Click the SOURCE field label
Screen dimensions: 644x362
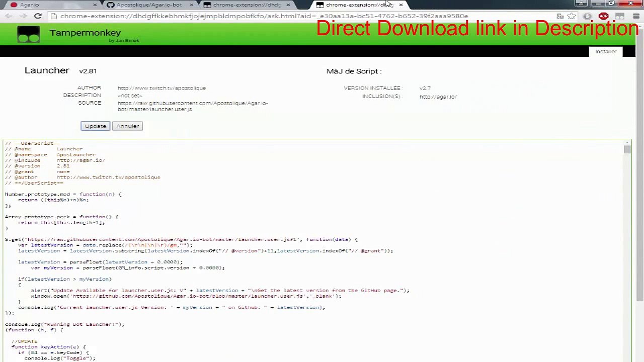tap(90, 103)
